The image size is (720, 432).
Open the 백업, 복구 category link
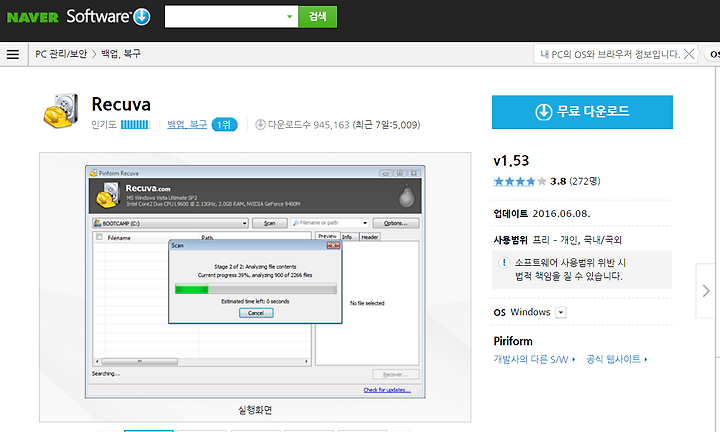187,124
